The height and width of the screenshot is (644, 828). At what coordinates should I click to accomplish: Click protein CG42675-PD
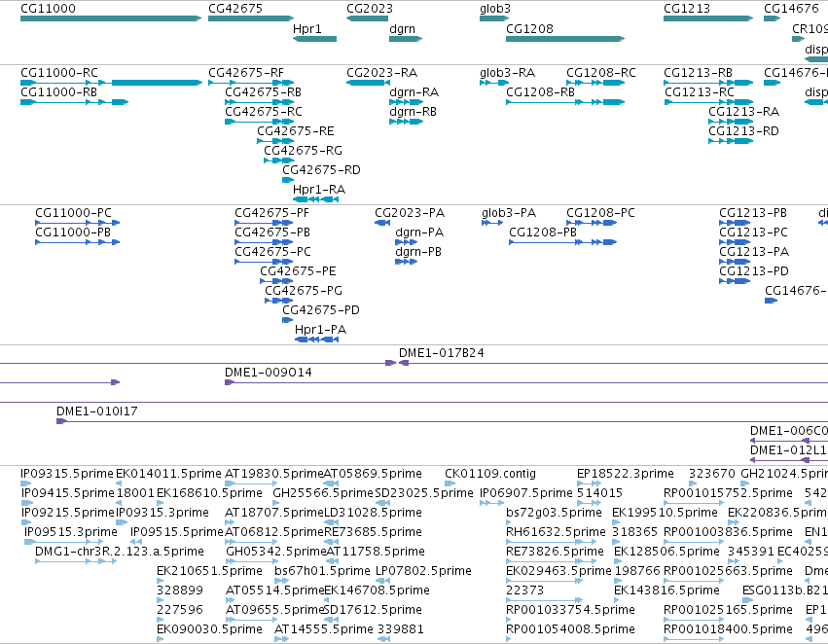pos(321,310)
